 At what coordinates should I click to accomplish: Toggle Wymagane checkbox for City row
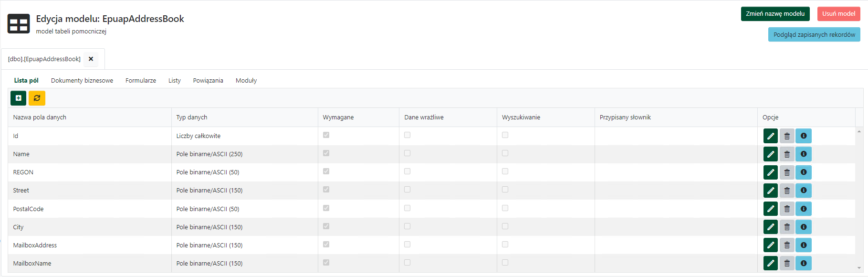326,226
